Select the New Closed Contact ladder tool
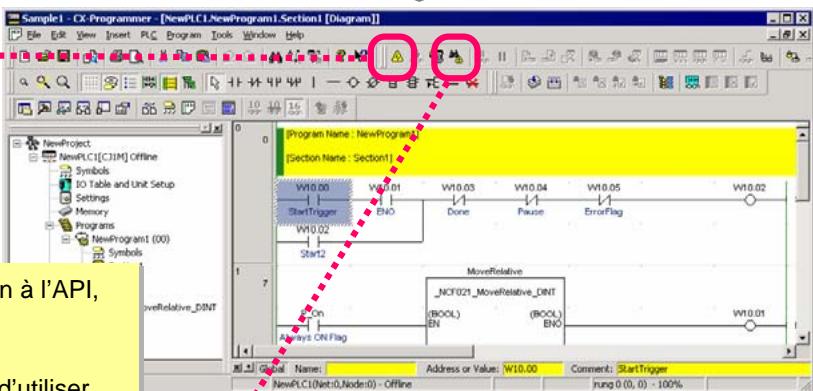Viewport: 813px width, 391px height. tap(254, 82)
